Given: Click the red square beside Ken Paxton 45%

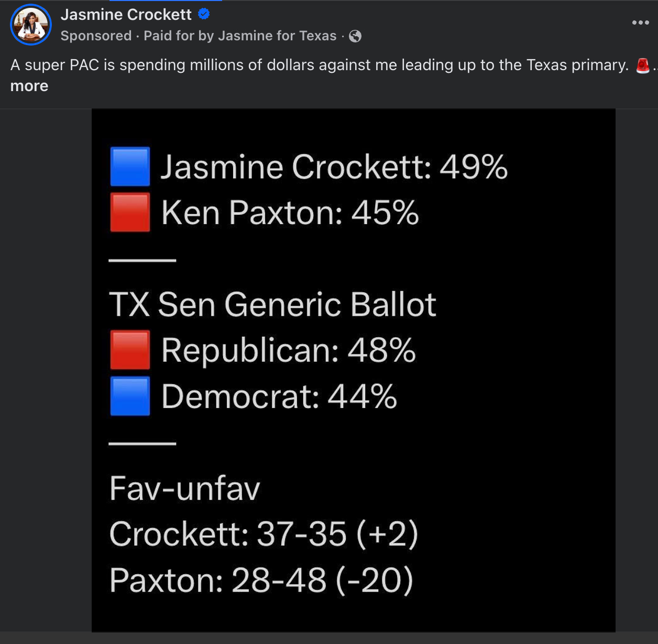Looking at the screenshot, I should coord(130,213).
